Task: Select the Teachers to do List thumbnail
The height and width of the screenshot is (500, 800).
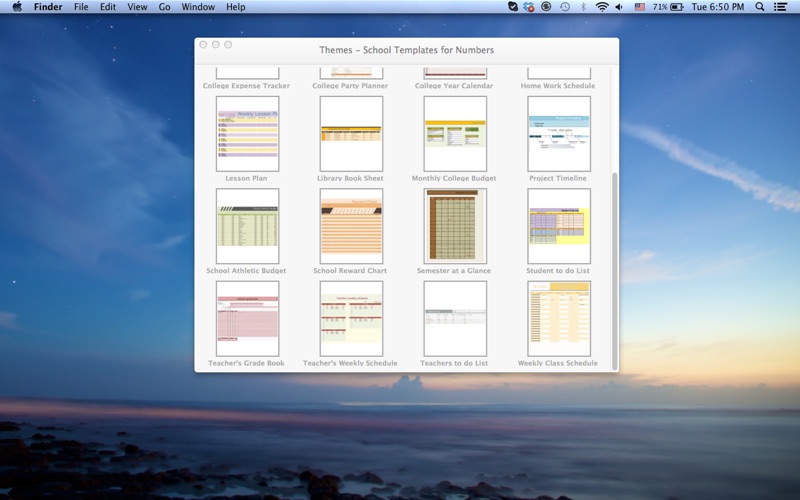Action: (x=455, y=318)
